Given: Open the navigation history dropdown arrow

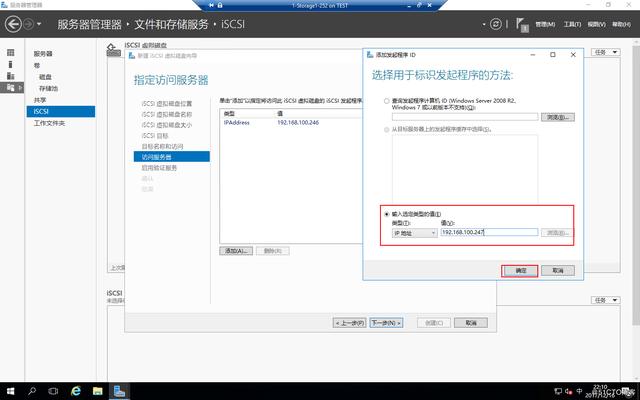Looking at the screenshot, I should 39,24.
